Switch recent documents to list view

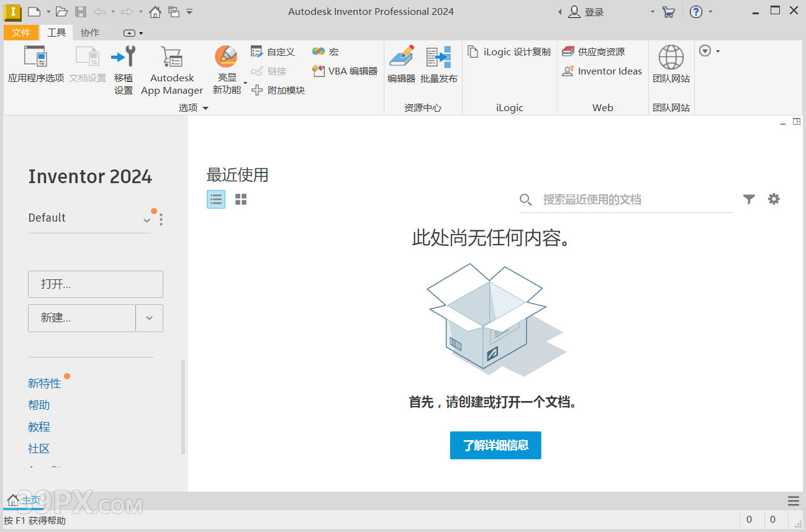coord(216,199)
